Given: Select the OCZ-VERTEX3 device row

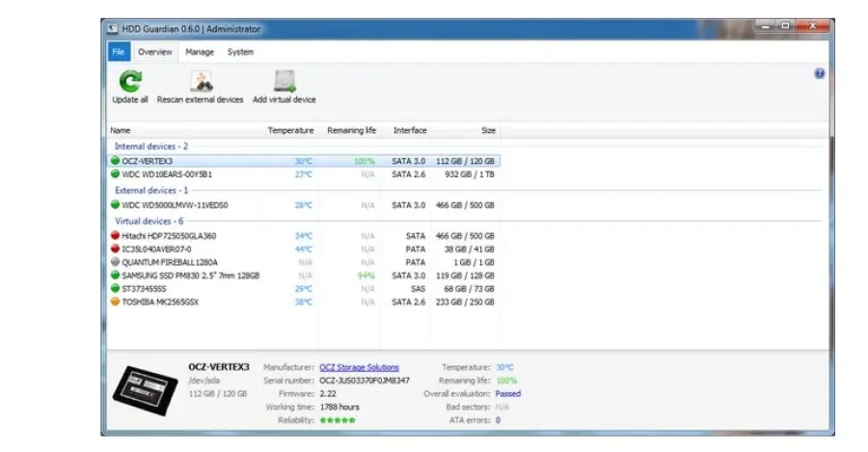Looking at the screenshot, I should 304,161.
